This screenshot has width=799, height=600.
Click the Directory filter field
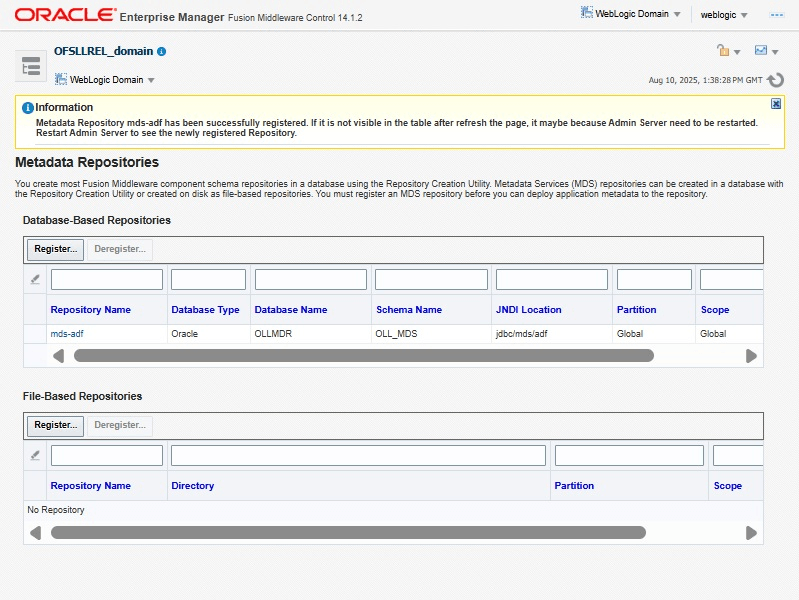tap(358, 455)
